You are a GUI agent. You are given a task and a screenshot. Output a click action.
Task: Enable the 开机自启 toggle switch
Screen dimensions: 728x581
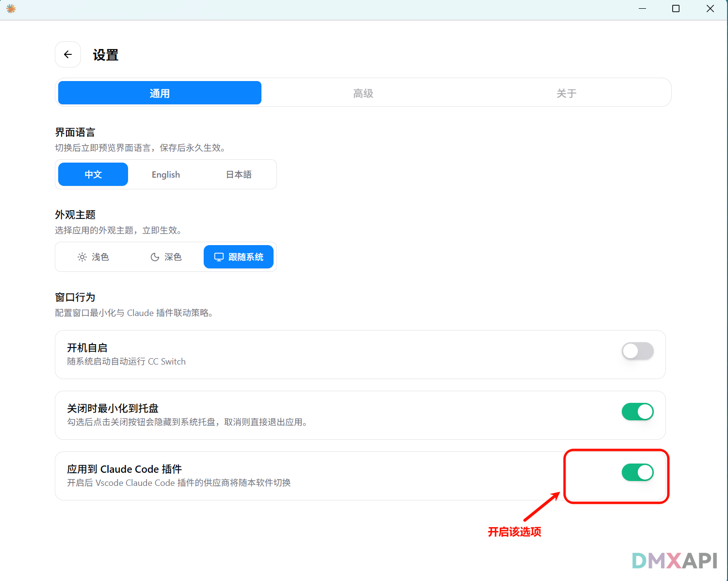[x=637, y=351]
